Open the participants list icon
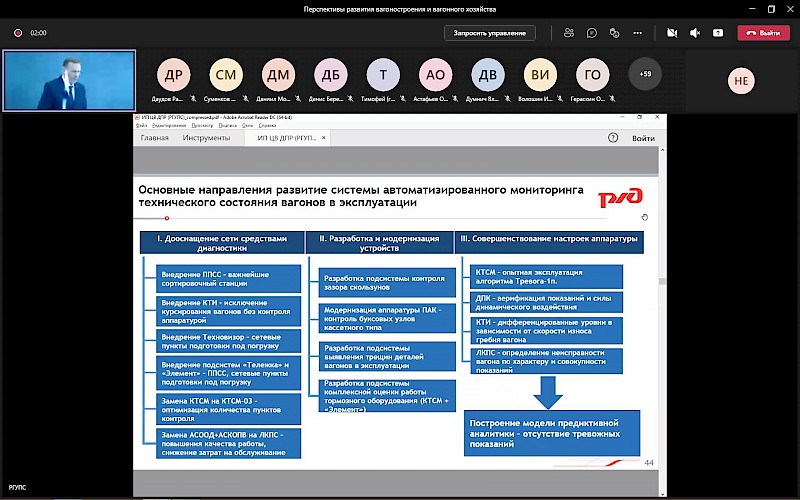The width and height of the screenshot is (800, 500). tap(568, 33)
